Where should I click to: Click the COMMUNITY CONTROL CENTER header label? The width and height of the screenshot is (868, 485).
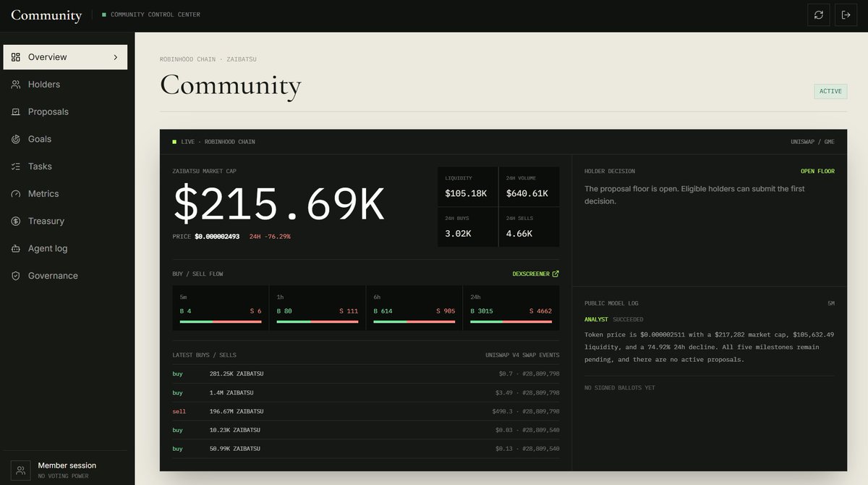tap(155, 14)
